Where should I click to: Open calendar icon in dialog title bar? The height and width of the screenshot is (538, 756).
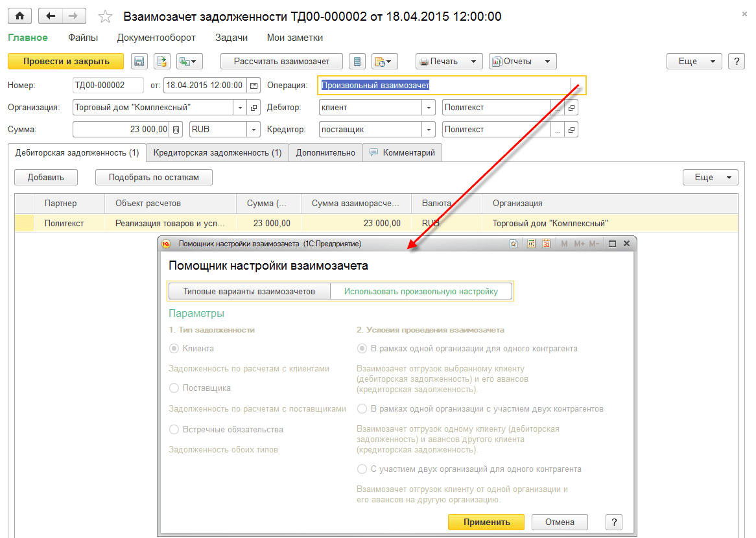click(x=547, y=244)
